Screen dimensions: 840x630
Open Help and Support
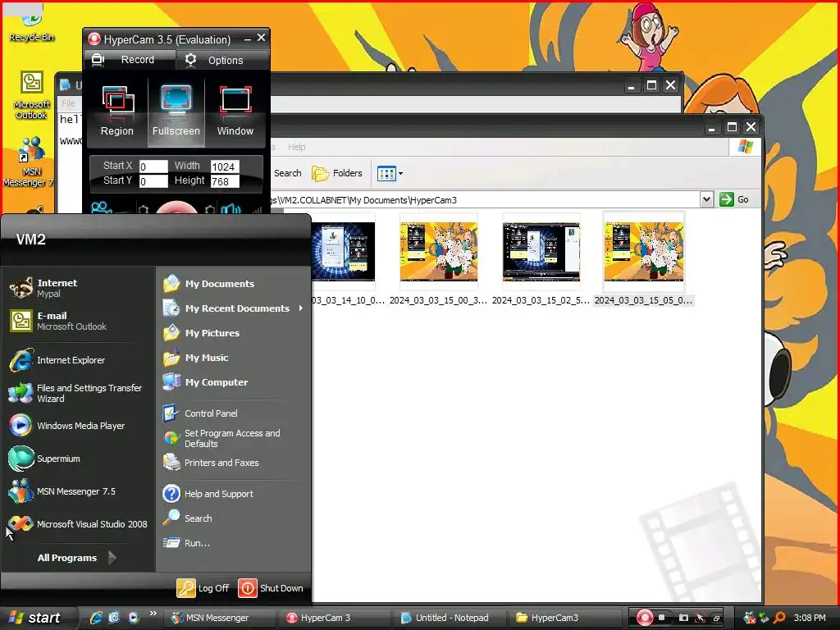point(233,493)
